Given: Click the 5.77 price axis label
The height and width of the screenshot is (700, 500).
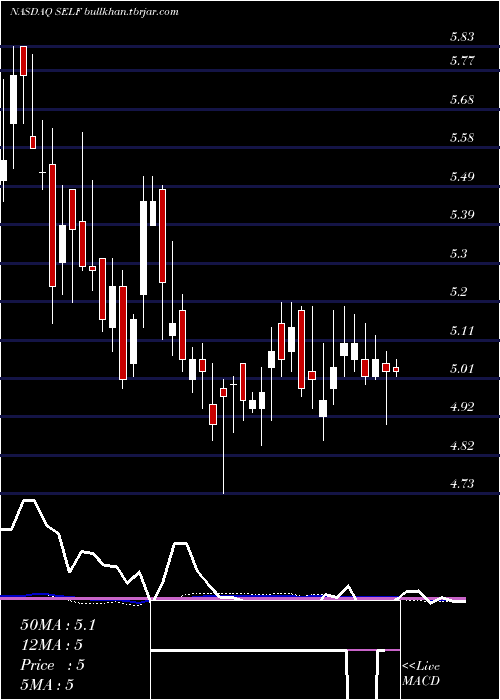Looking at the screenshot, I should (462, 60).
